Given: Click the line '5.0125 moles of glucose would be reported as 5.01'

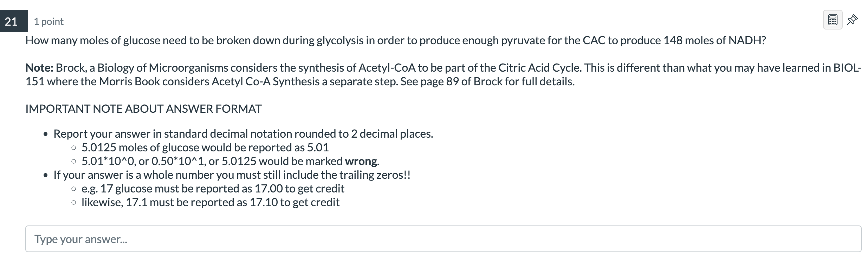Looking at the screenshot, I should click(205, 148).
